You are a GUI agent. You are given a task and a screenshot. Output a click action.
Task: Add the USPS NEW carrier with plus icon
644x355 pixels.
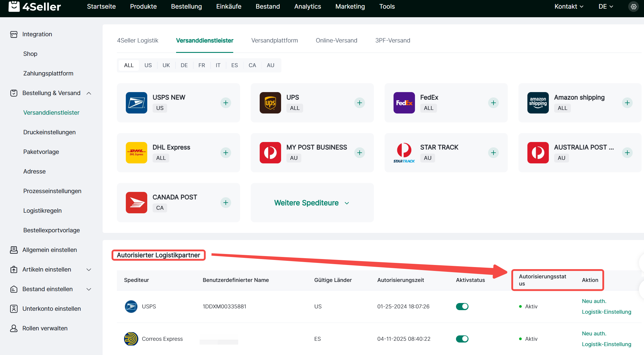click(x=225, y=103)
